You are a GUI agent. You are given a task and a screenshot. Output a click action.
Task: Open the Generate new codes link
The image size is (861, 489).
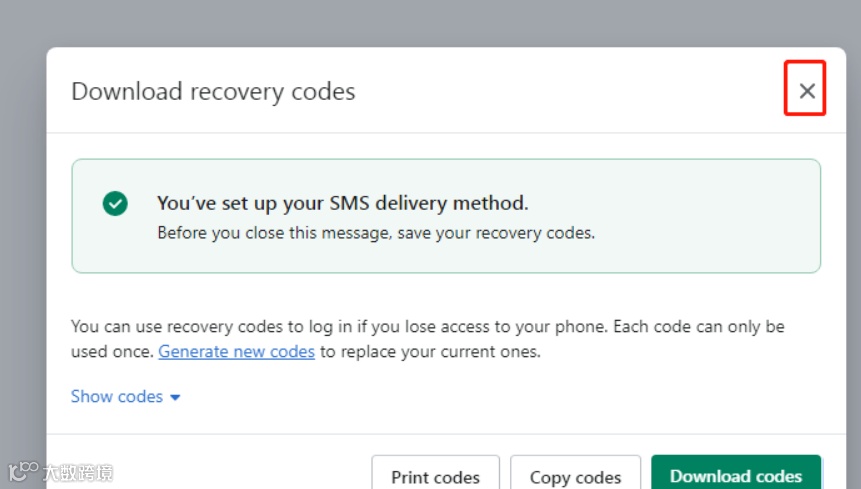(236, 352)
